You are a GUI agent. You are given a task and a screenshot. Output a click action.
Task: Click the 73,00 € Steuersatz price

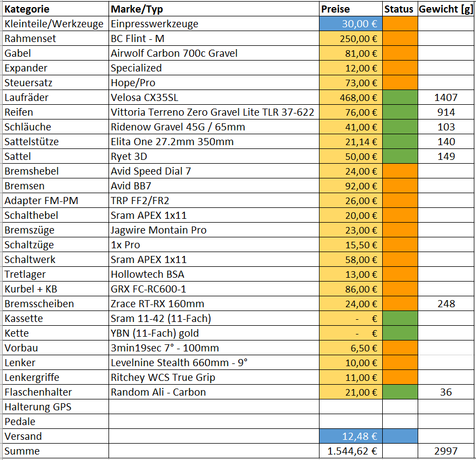coord(351,82)
